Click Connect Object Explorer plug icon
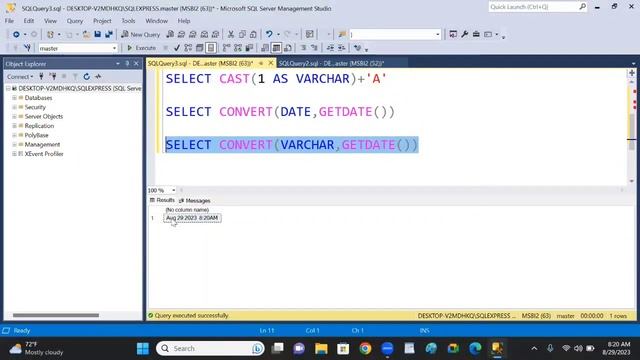Viewport: 640px width, 360px height. tap(41, 76)
